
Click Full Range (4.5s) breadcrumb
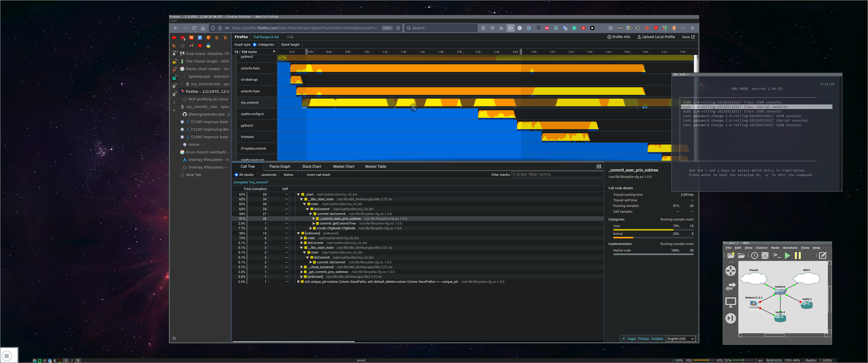click(266, 37)
